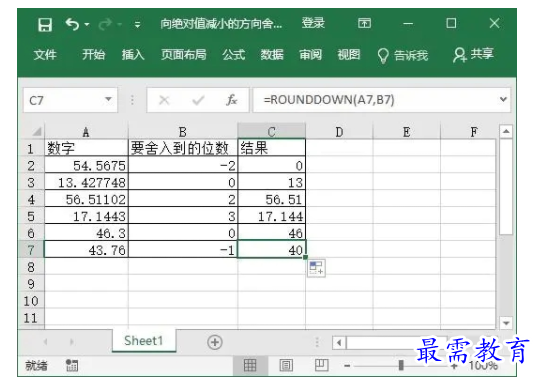538x382 pixels.
Task: Open the Ribbon Display Options icon
Action: coord(364,23)
